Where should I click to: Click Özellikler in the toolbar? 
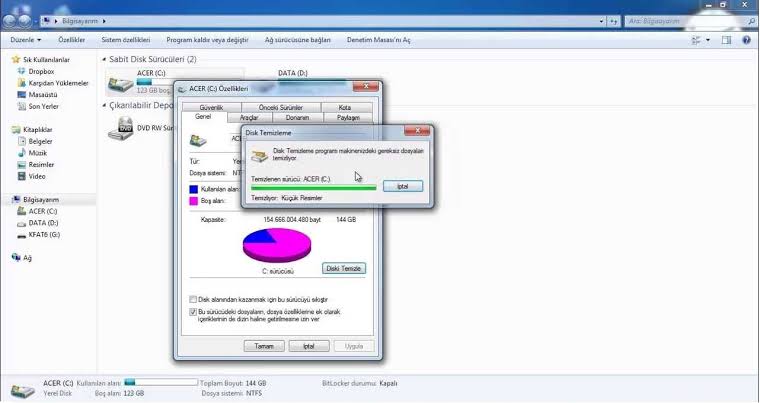[72, 40]
